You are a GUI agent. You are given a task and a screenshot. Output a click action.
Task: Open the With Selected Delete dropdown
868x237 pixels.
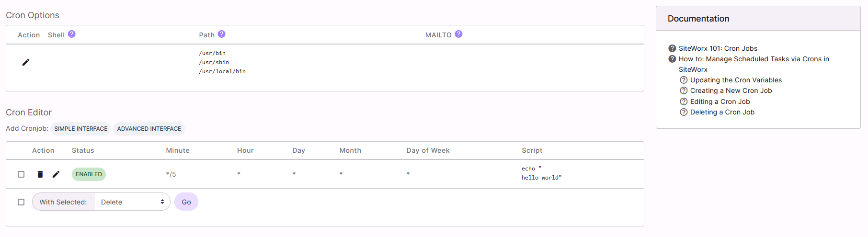(x=132, y=202)
